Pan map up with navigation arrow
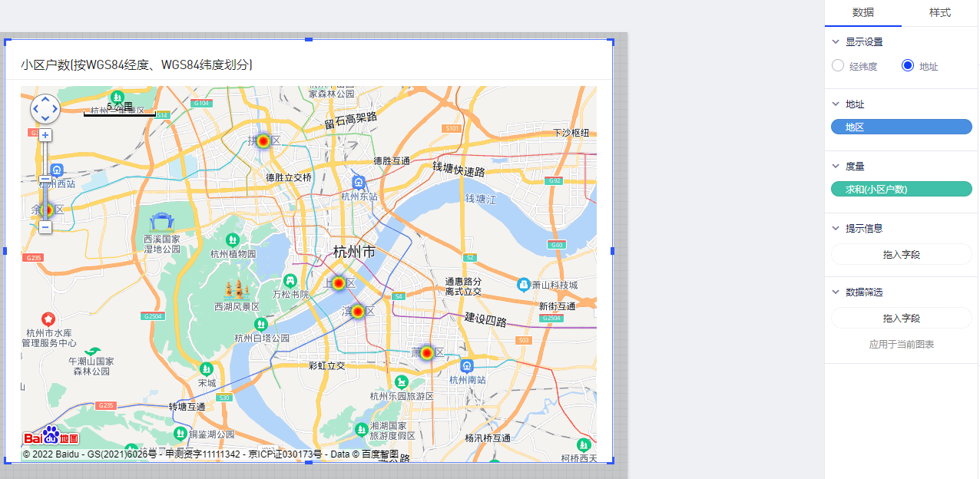 click(x=45, y=99)
